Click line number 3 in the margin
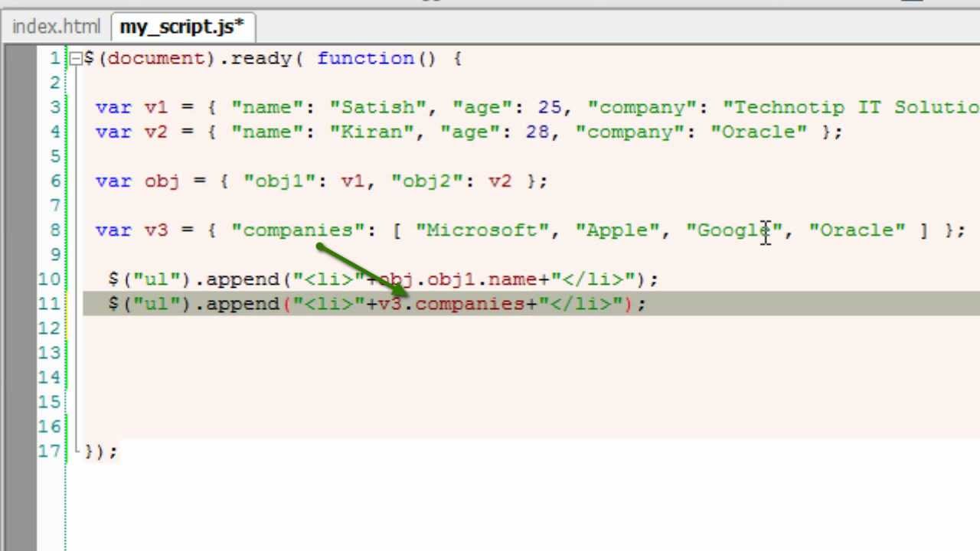 pos(55,107)
